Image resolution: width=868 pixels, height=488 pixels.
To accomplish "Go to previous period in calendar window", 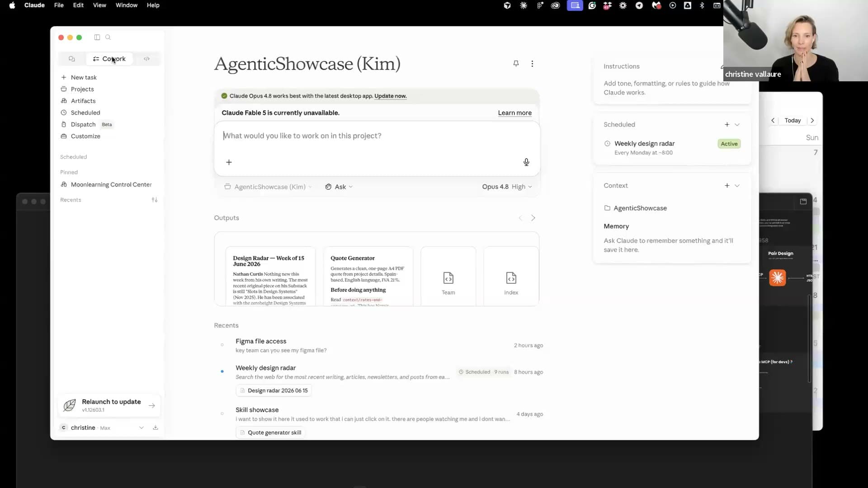I will pos(773,120).
